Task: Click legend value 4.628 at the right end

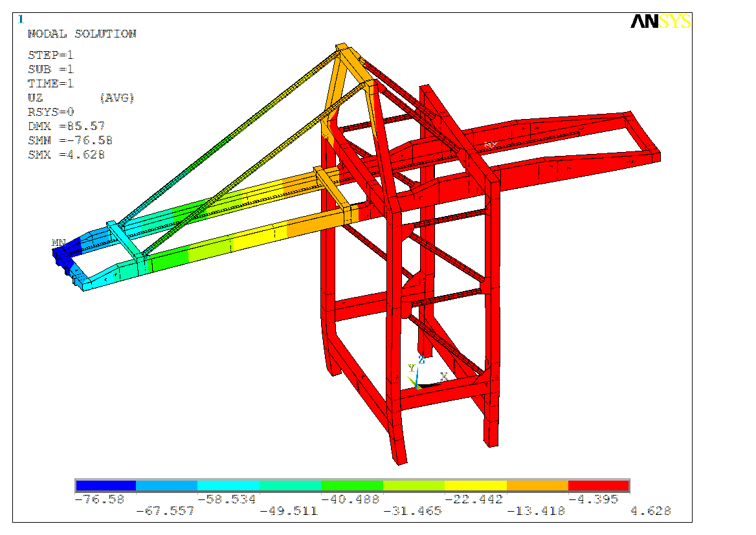Action: pyautogui.click(x=651, y=511)
